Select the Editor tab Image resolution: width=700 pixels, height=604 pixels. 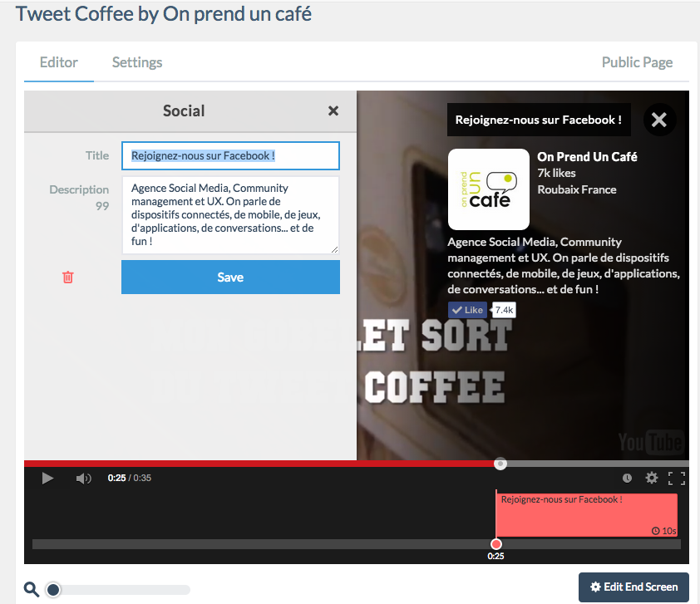[x=59, y=62]
